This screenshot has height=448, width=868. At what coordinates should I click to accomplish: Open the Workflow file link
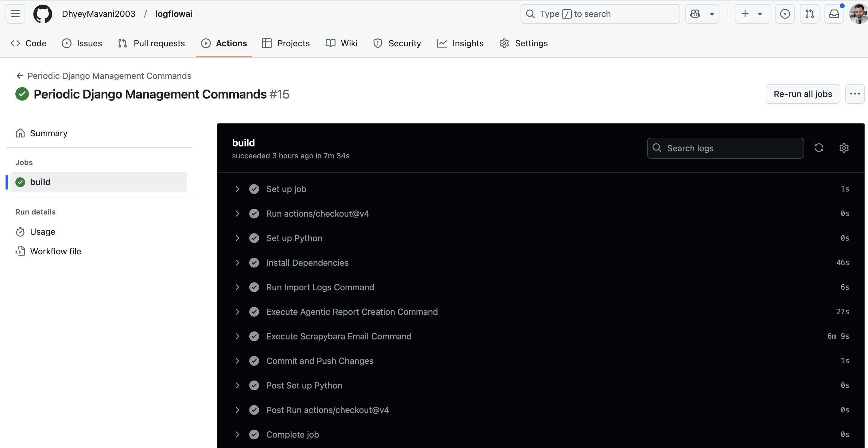click(x=55, y=251)
